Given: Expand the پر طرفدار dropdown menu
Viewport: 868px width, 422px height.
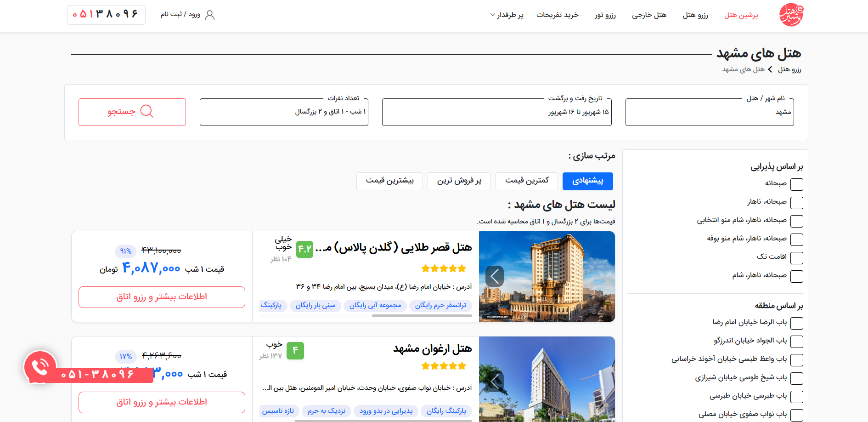Looking at the screenshot, I should [507, 15].
